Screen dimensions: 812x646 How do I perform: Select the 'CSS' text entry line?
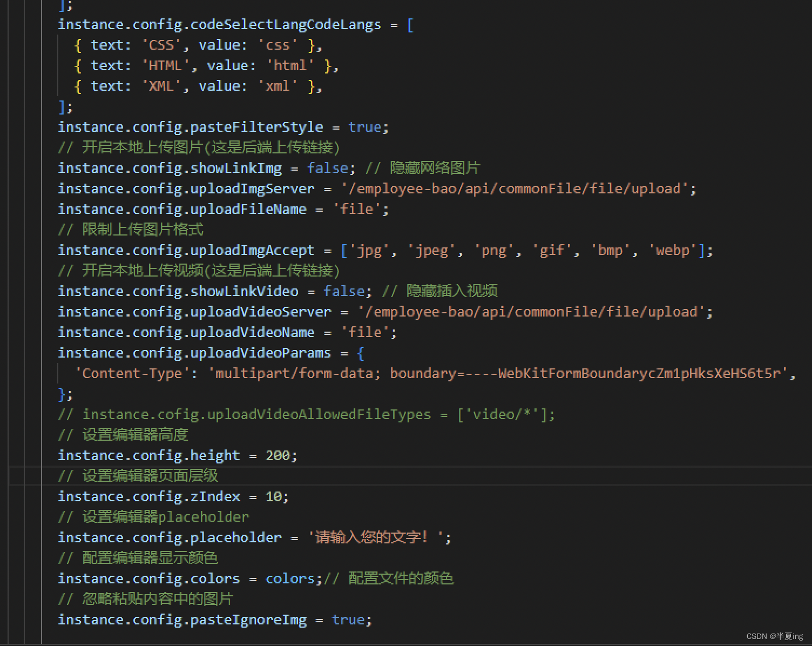click(198, 45)
